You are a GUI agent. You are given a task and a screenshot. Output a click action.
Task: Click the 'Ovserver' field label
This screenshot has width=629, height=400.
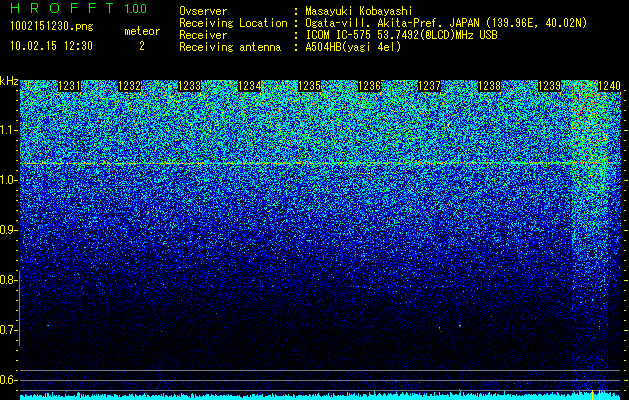pos(203,11)
